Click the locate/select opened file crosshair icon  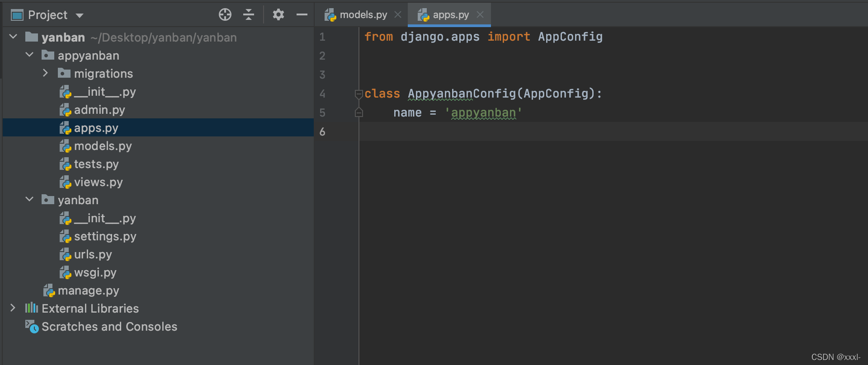pyautogui.click(x=225, y=15)
